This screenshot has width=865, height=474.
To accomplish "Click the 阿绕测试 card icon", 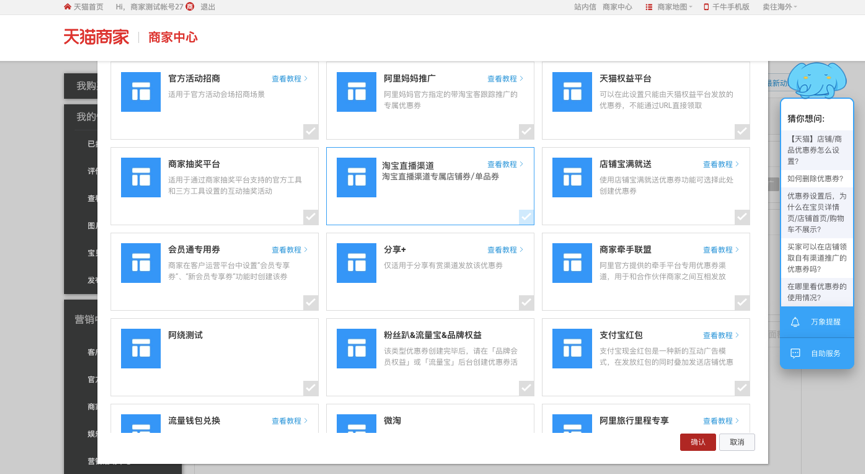I will coord(141,348).
